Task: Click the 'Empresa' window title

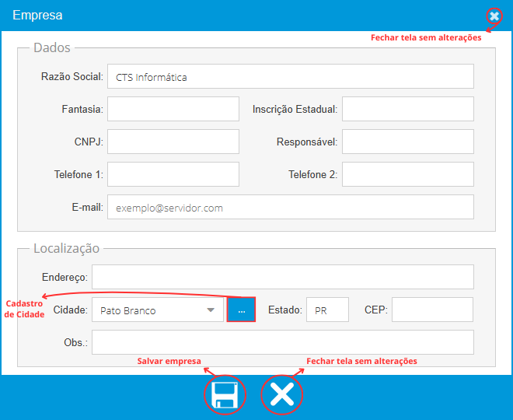Action: pos(37,15)
